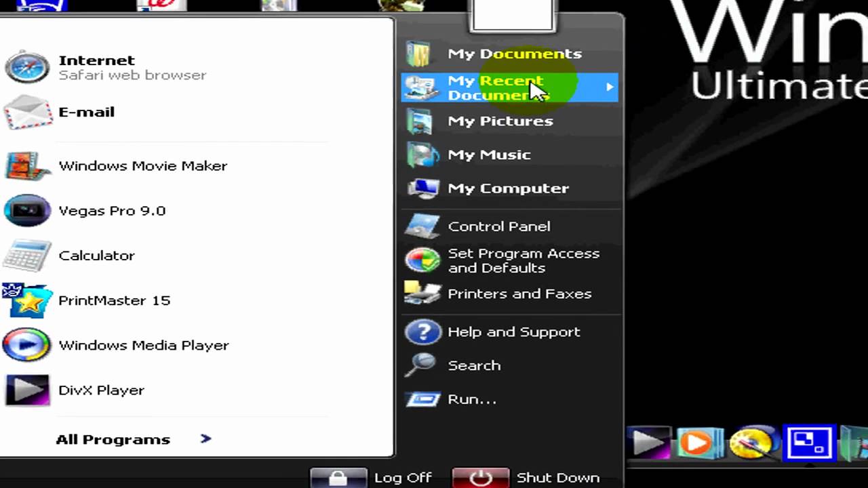Viewport: 868px width, 488px height.
Task: Click the yellow round dock icon
Action: click(753, 444)
